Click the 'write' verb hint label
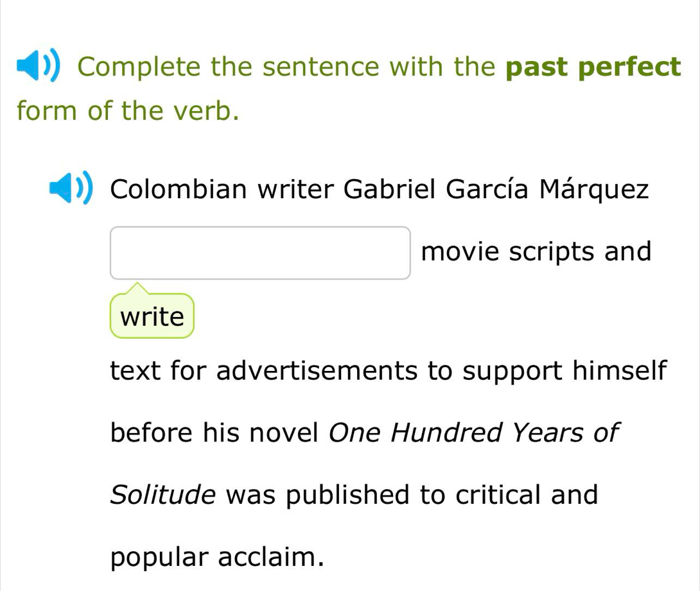 coord(152,316)
